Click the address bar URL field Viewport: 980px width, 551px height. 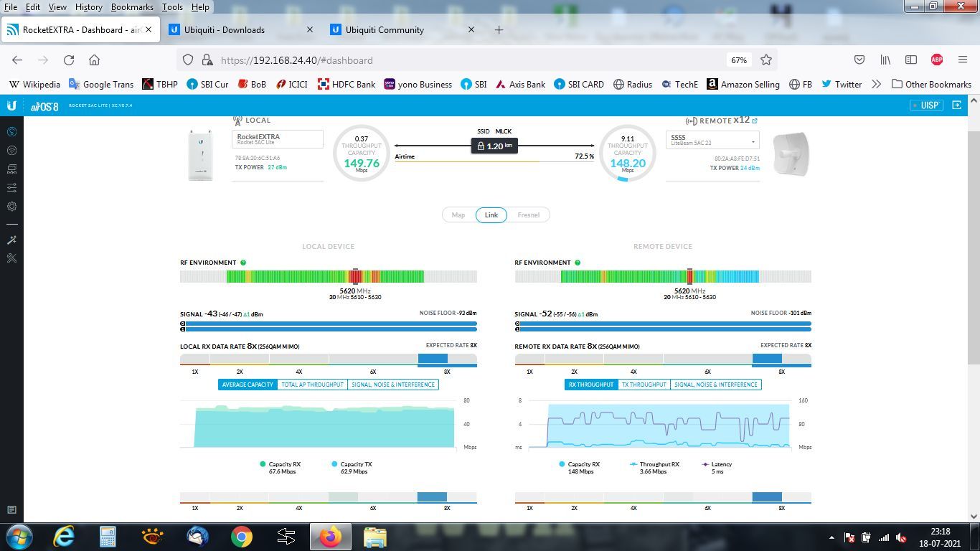[470, 60]
